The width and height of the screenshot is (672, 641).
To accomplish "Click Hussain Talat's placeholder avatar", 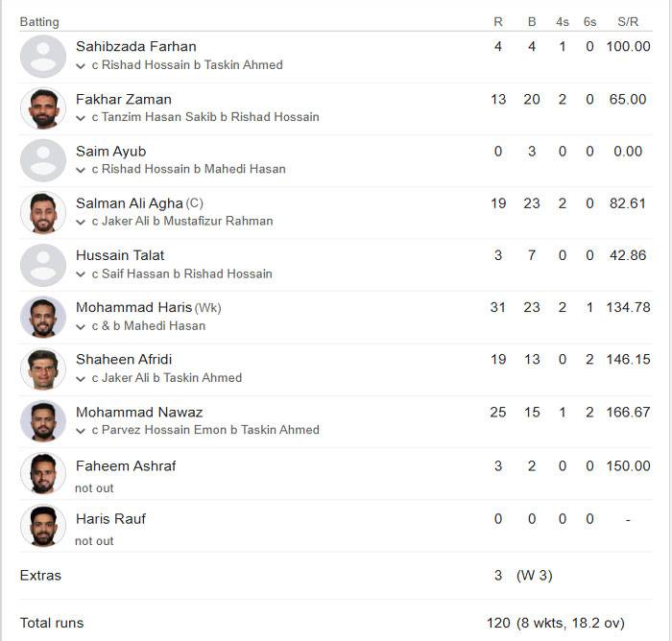I will (x=43, y=265).
